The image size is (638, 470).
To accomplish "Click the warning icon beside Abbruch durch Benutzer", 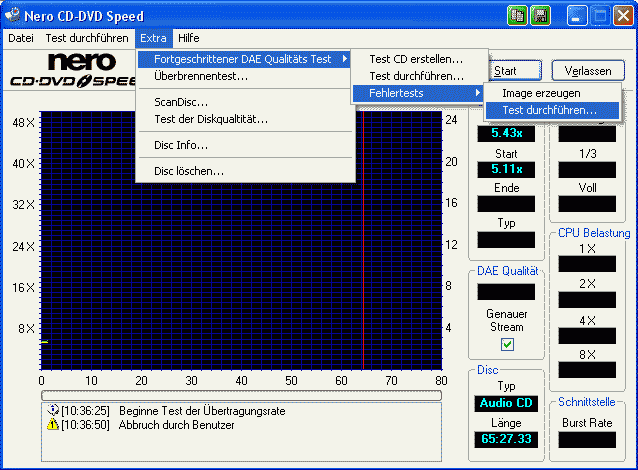I will [53, 424].
